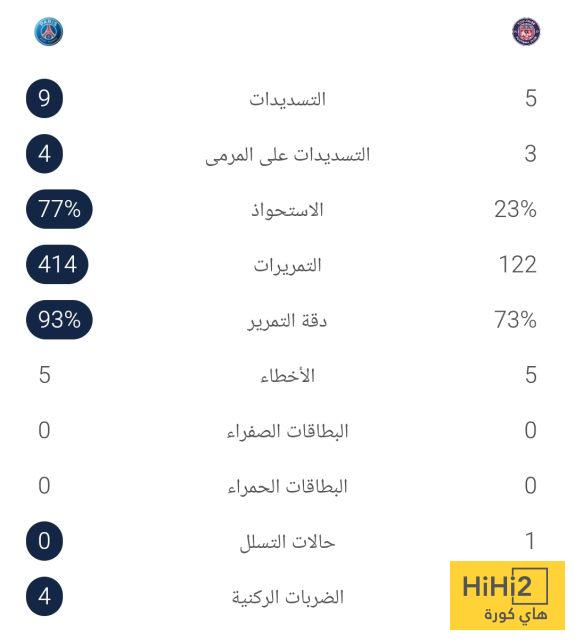The width and height of the screenshot is (575, 640).
Task: Click the التمريرات passes label
Action: click(287, 265)
